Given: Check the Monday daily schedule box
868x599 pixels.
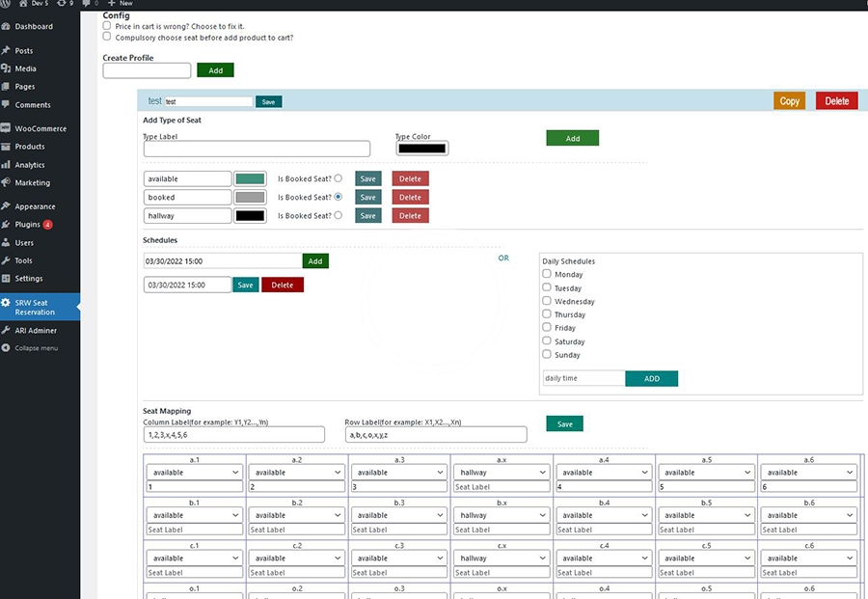Looking at the screenshot, I should coord(547,274).
